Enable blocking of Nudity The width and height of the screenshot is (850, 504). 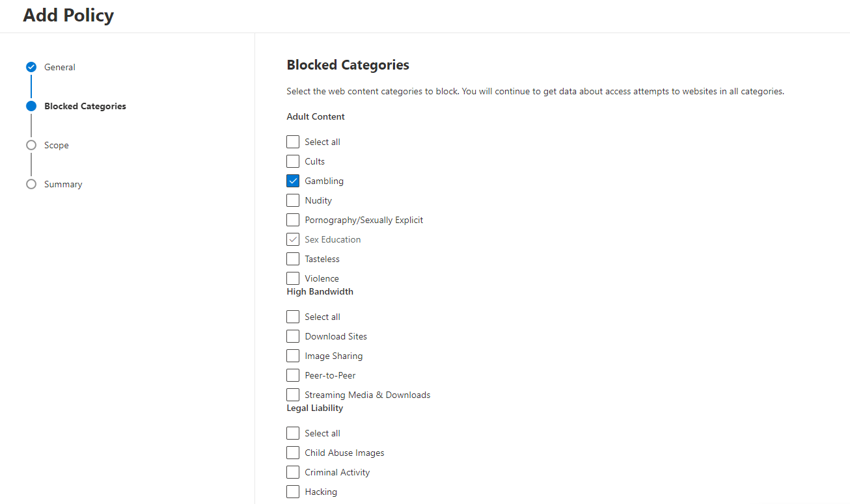293,200
